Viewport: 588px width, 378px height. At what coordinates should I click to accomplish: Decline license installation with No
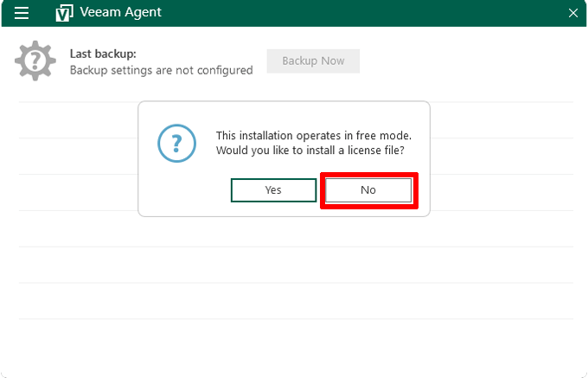click(368, 190)
